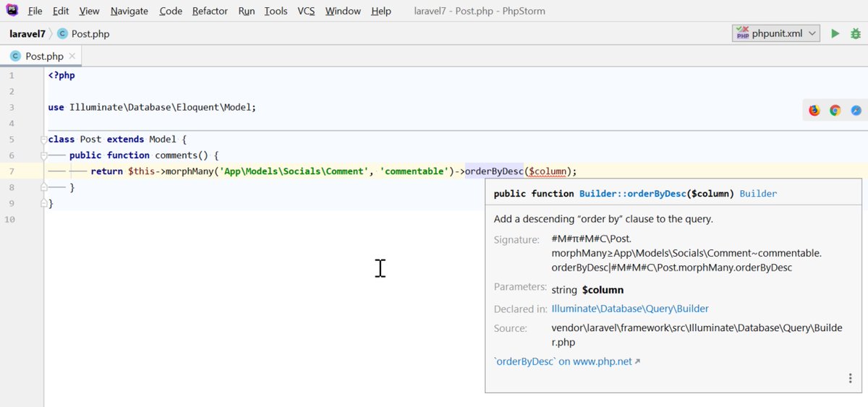Open the Tools menu
The height and width of the screenshot is (407, 868).
276,11
